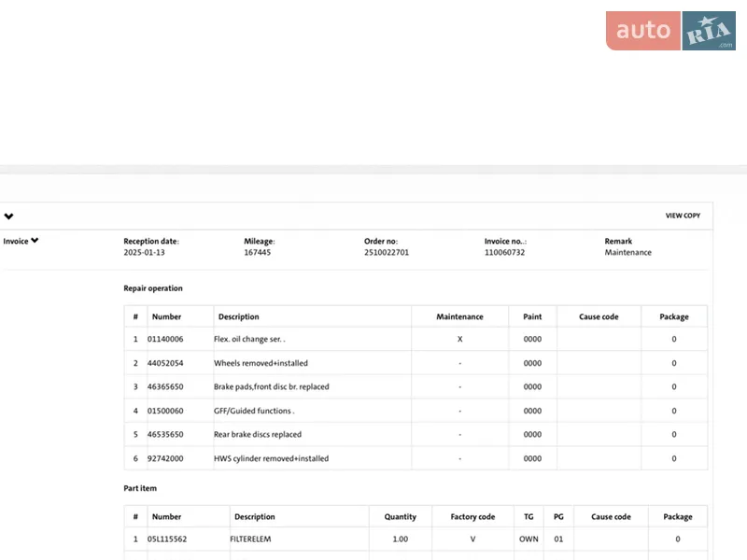Image resolution: width=747 pixels, height=560 pixels.
Task: Click the Maintenance column header
Action: (x=459, y=316)
